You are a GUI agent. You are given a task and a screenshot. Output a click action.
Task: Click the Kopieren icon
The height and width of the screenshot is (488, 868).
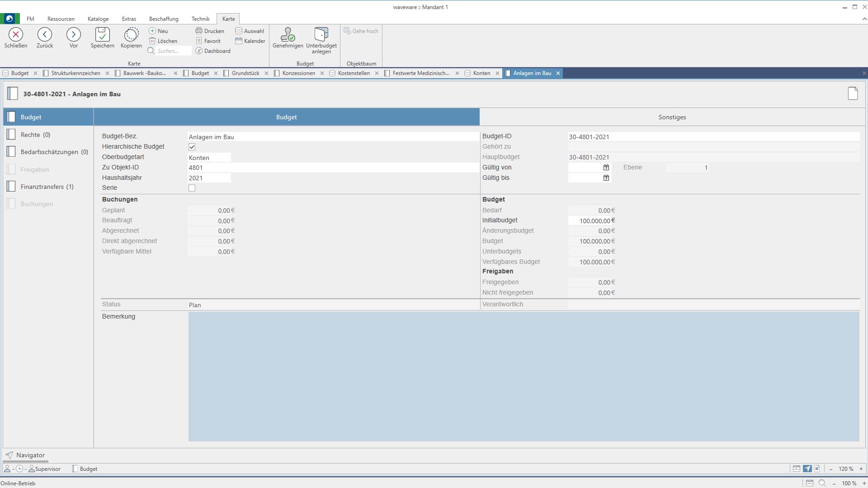pyautogui.click(x=131, y=35)
